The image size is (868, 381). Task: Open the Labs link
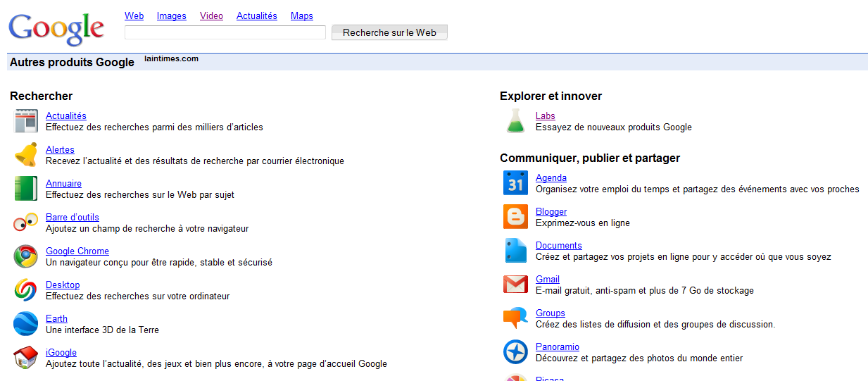(546, 115)
